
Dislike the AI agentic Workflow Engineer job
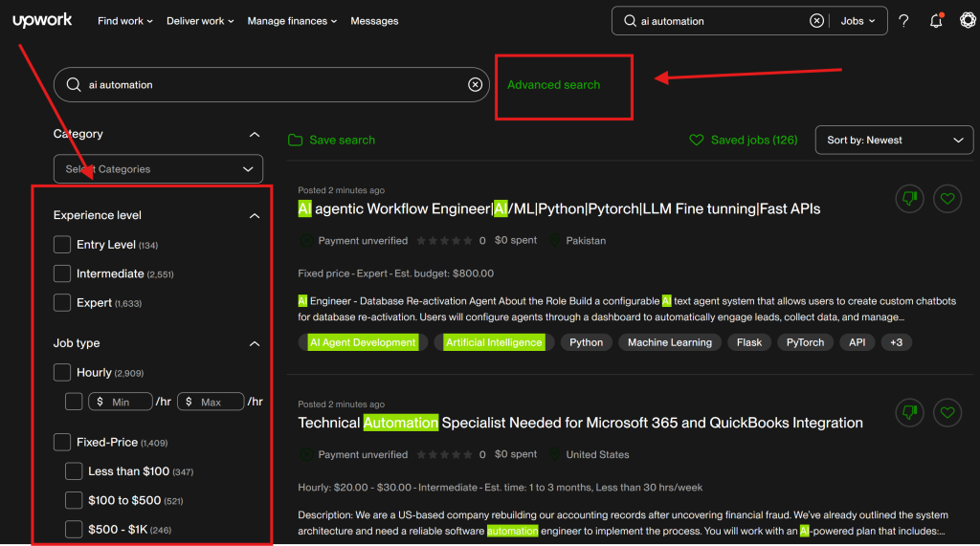click(x=909, y=199)
